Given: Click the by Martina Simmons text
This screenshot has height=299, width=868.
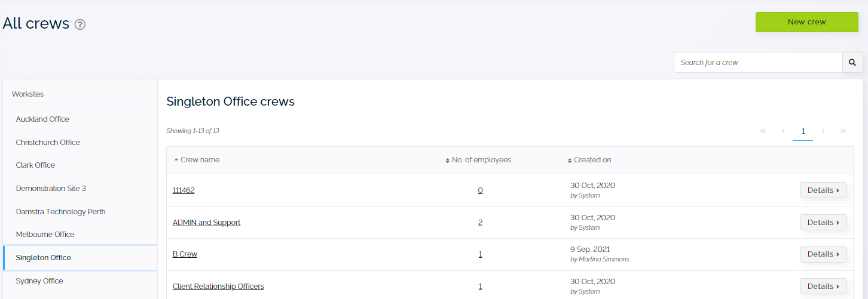Looking at the screenshot, I should pyautogui.click(x=600, y=260).
